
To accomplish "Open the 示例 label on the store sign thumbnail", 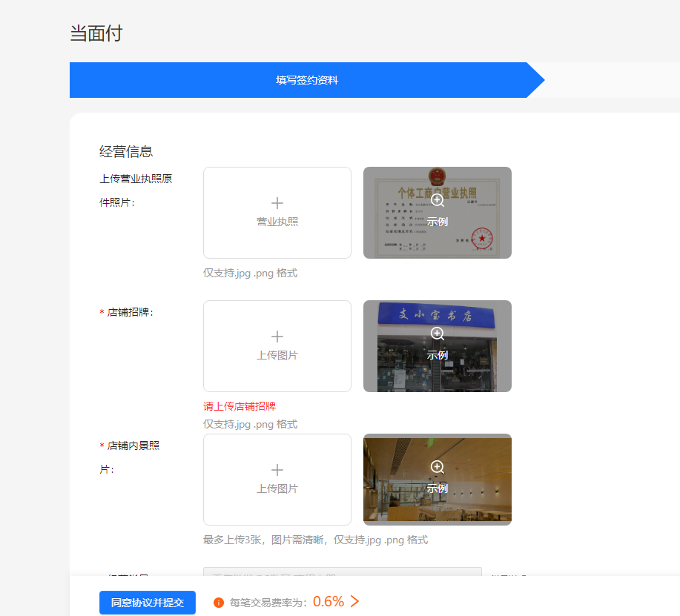I will click(x=438, y=355).
